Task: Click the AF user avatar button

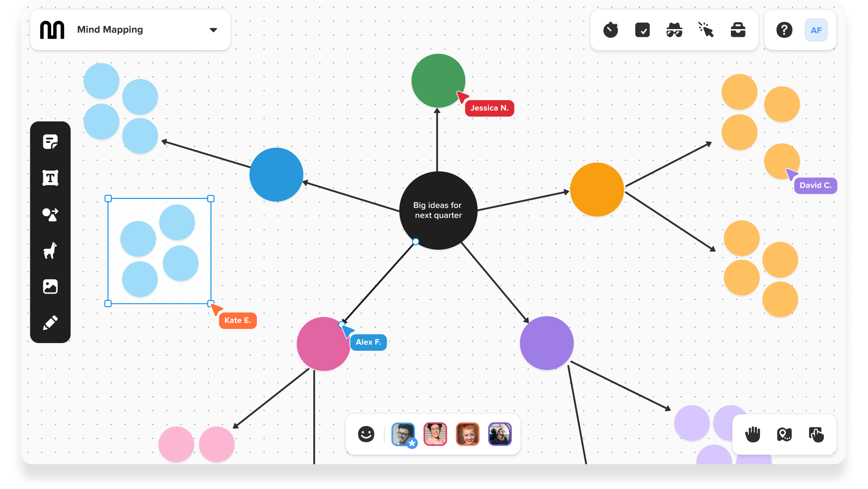Action: (x=816, y=30)
